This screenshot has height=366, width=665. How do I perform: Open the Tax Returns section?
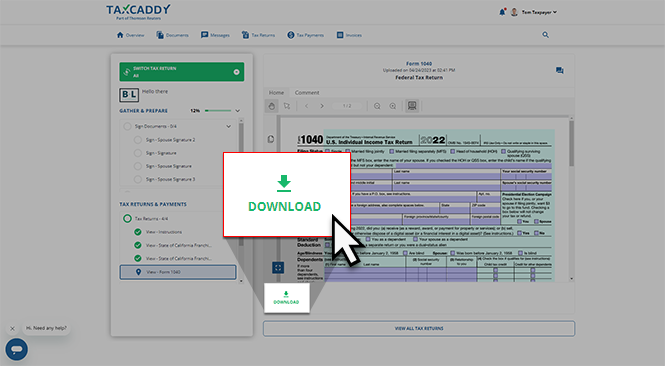click(258, 35)
